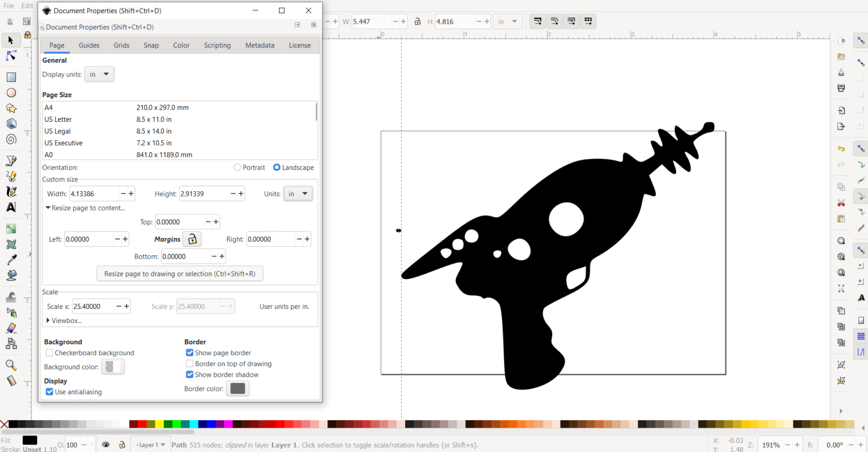The width and height of the screenshot is (868, 452).
Task: Select the Text tool
Action: 11,207
